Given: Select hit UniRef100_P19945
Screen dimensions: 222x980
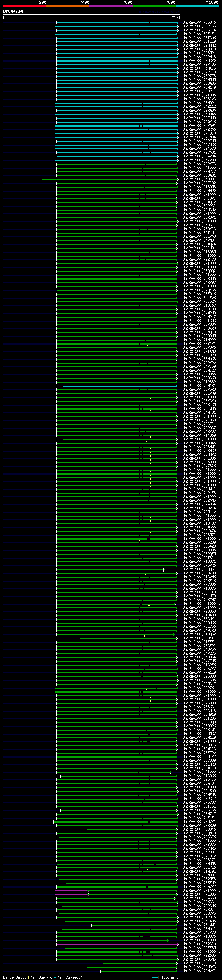Looking at the screenshot, I should pyautogui.click(x=199, y=443).
